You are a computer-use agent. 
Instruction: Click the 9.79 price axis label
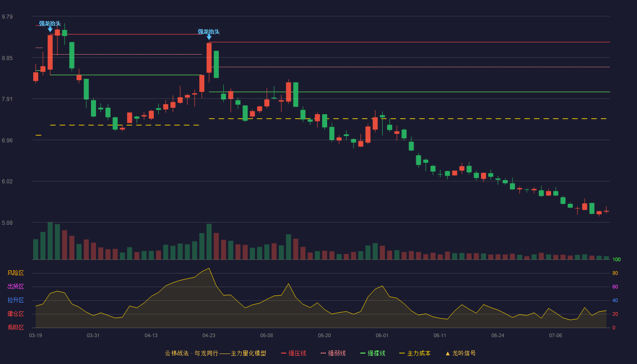[x=7, y=17]
